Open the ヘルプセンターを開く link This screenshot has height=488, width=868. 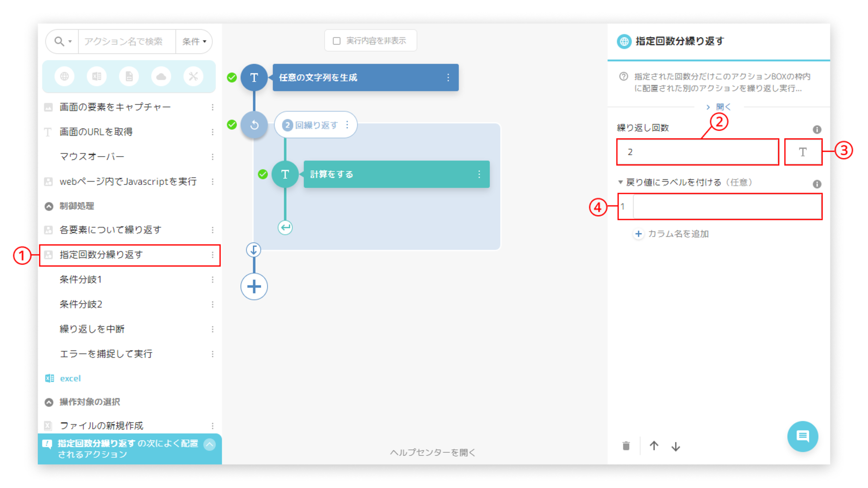(x=433, y=452)
